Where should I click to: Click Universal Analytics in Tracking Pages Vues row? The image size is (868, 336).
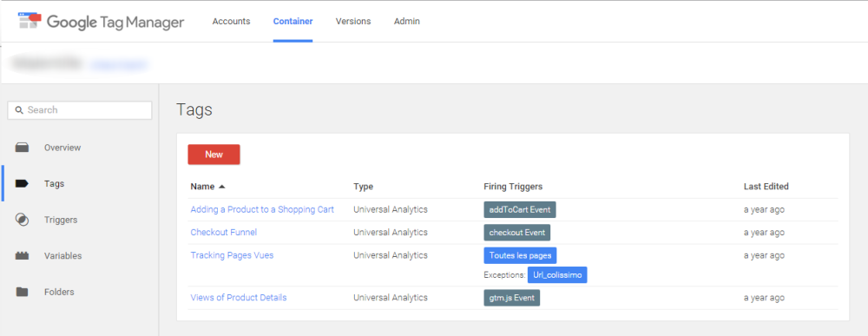391,255
